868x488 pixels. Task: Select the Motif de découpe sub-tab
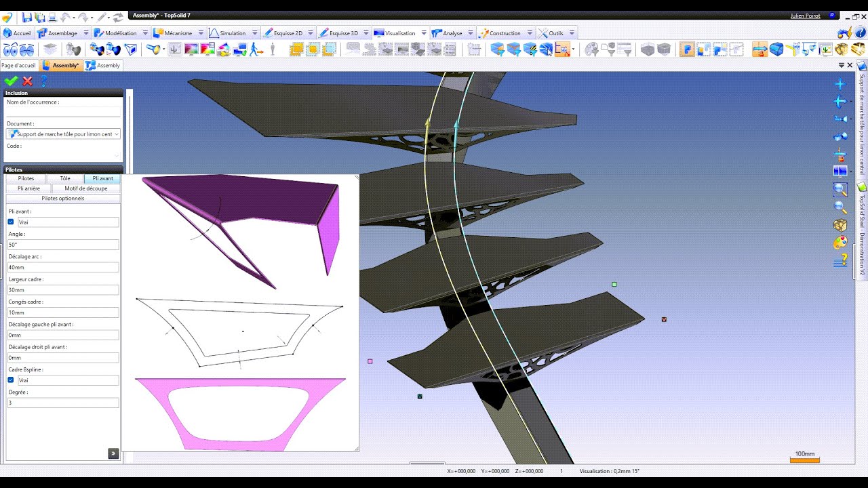86,188
